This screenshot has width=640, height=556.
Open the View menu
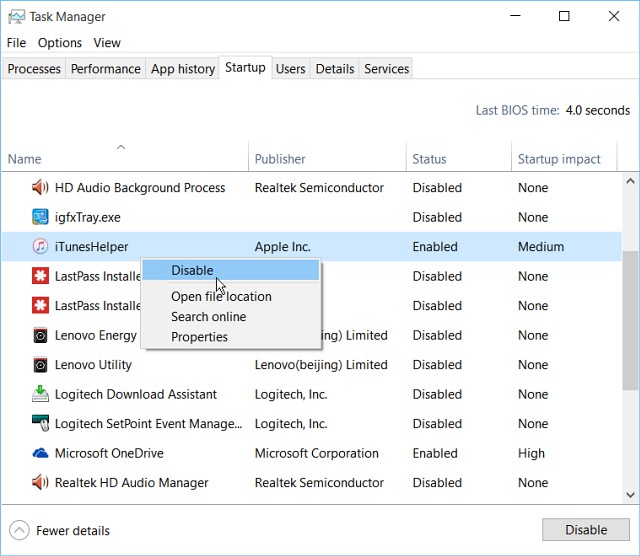pyautogui.click(x=107, y=42)
